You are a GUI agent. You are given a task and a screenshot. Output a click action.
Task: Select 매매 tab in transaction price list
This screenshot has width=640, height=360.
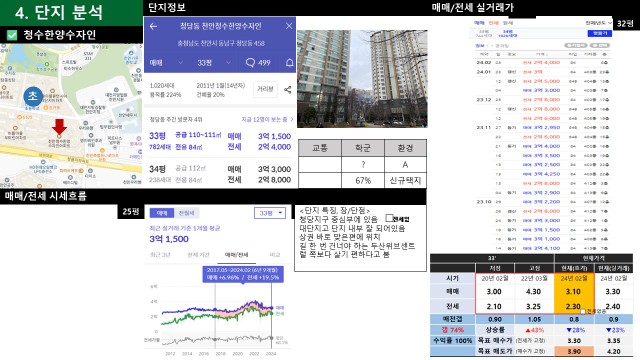(479, 23)
